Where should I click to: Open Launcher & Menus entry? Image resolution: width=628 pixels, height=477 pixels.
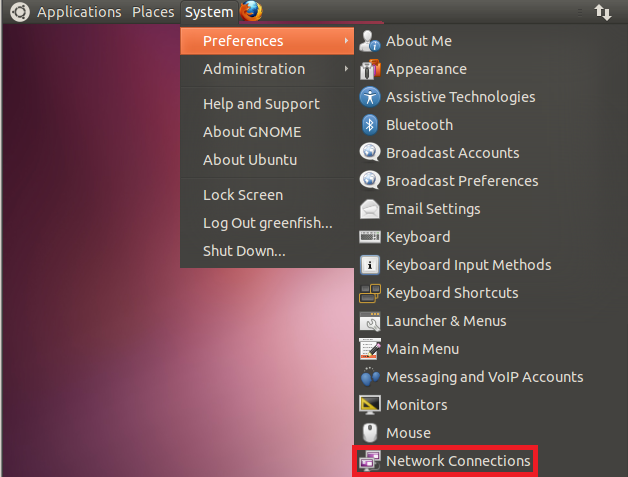click(x=491, y=321)
